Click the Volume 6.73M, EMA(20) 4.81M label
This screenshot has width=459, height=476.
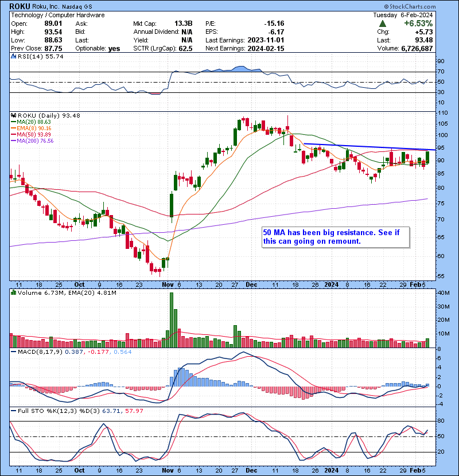67,293
